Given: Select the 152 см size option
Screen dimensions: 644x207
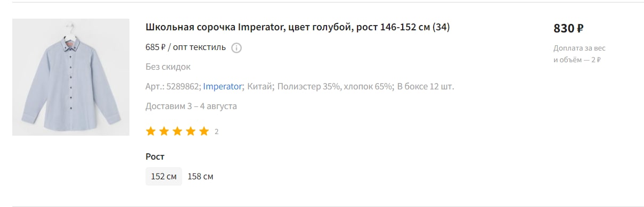Looking at the screenshot, I should [x=164, y=177].
